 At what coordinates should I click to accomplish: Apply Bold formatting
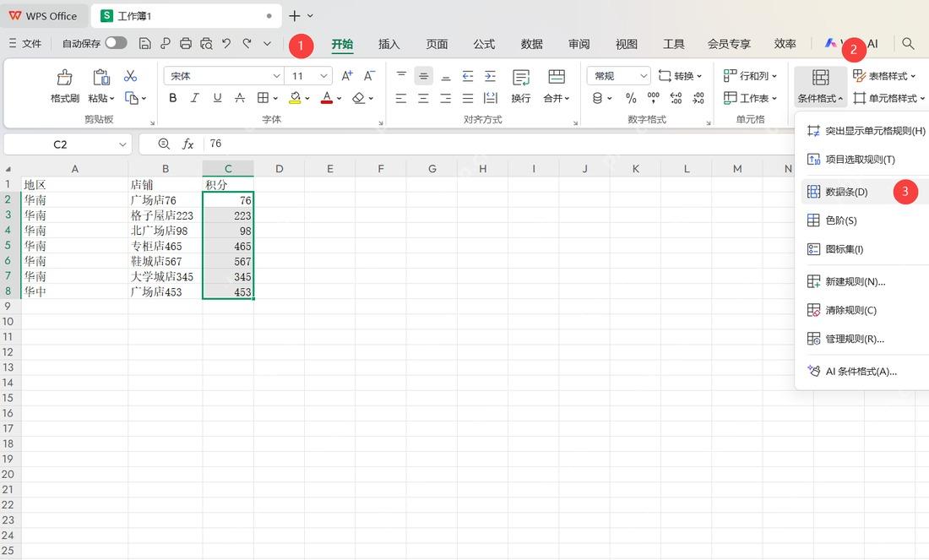pyautogui.click(x=172, y=98)
